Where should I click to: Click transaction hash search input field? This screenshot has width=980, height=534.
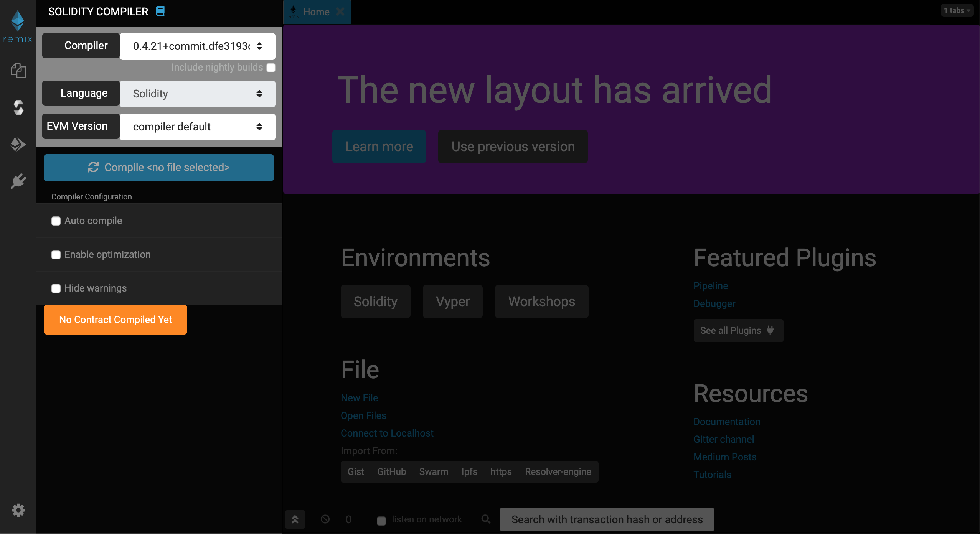pyautogui.click(x=607, y=519)
